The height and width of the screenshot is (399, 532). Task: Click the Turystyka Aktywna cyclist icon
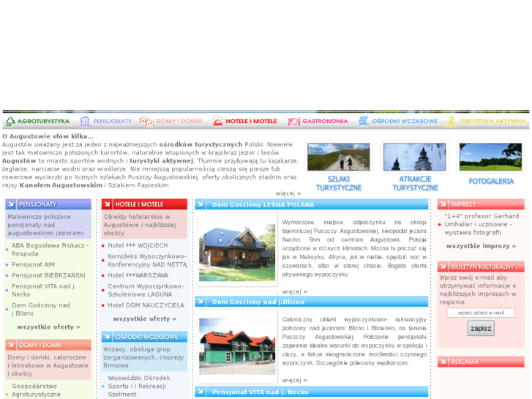coord(451,122)
